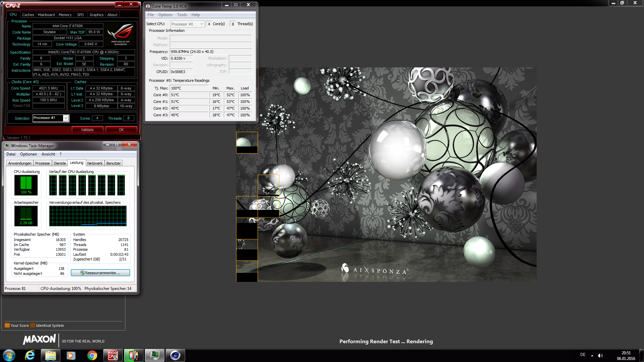
Task: Open Core Temp Options menu
Action: click(165, 15)
